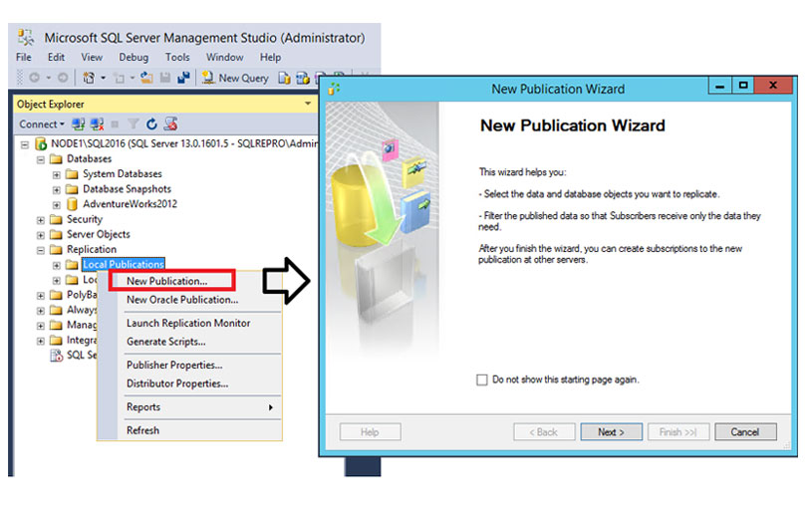Click the navigate backward toolbar icon
The image size is (812, 506).
(x=34, y=78)
